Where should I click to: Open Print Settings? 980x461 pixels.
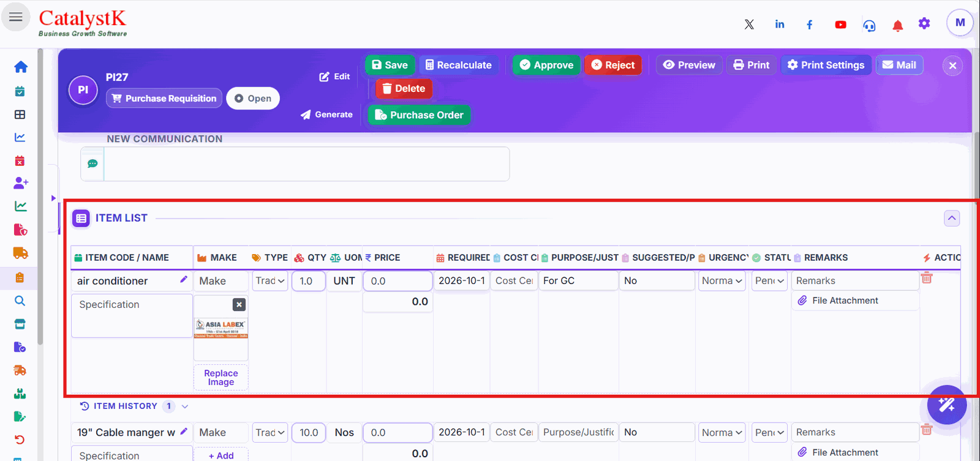[x=826, y=65]
